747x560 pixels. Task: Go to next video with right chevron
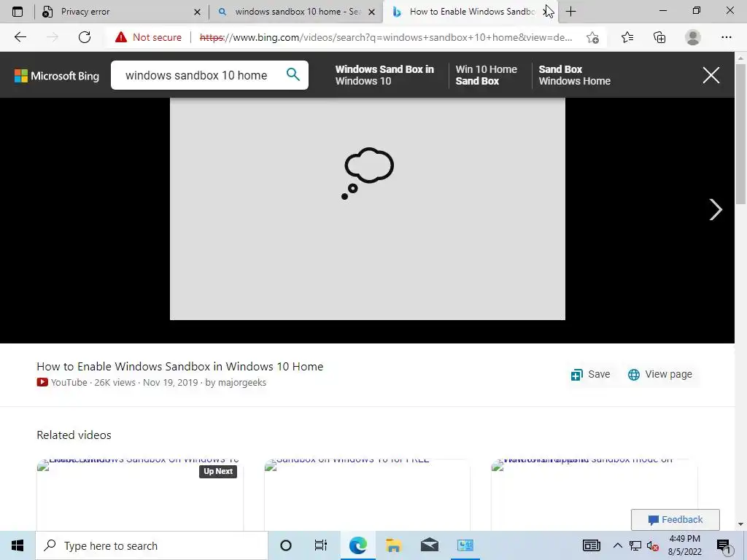[716, 209]
